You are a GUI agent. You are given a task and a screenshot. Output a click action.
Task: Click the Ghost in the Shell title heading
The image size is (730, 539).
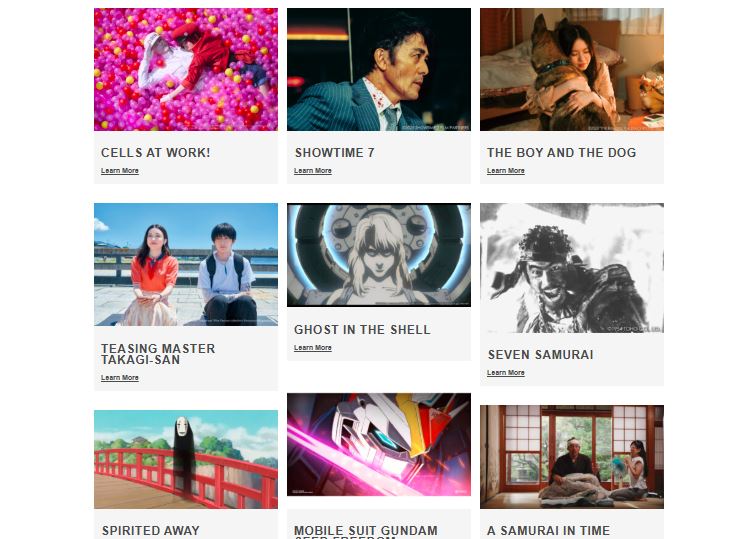(x=362, y=330)
